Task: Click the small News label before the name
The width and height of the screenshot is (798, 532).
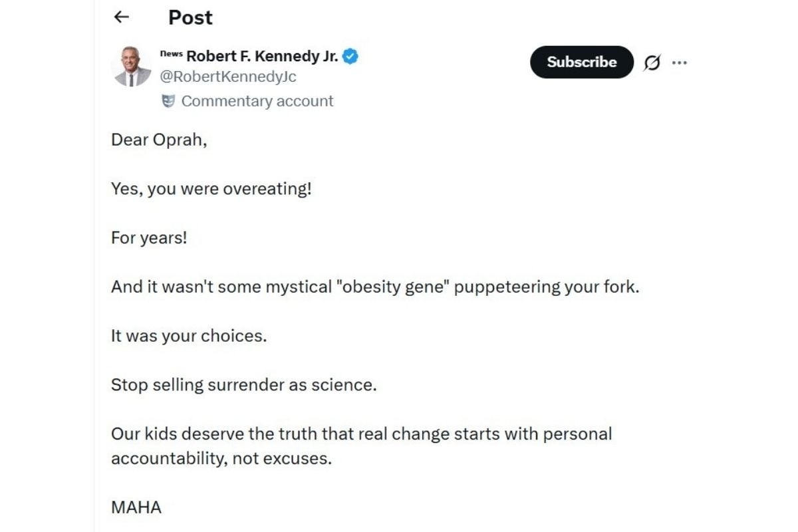Action: (172, 53)
